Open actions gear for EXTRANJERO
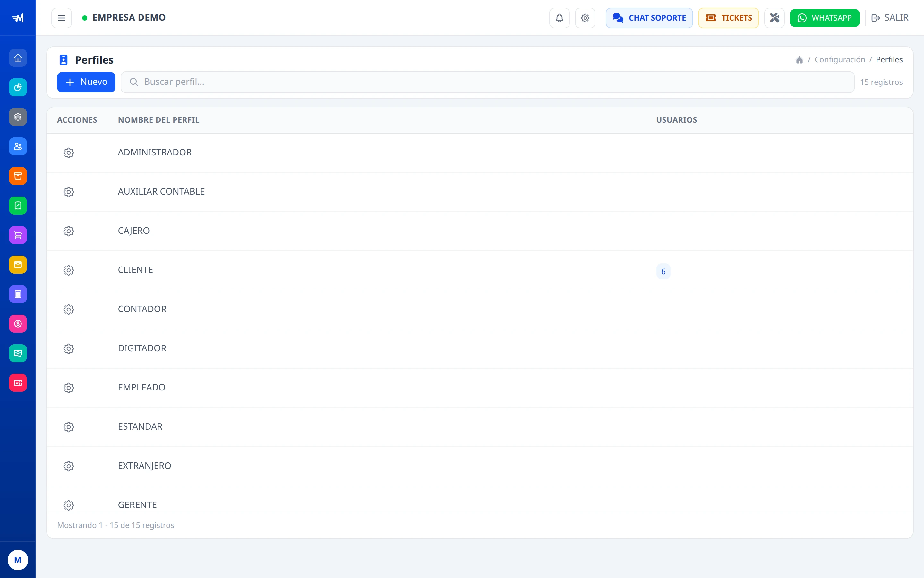 pos(69,466)
